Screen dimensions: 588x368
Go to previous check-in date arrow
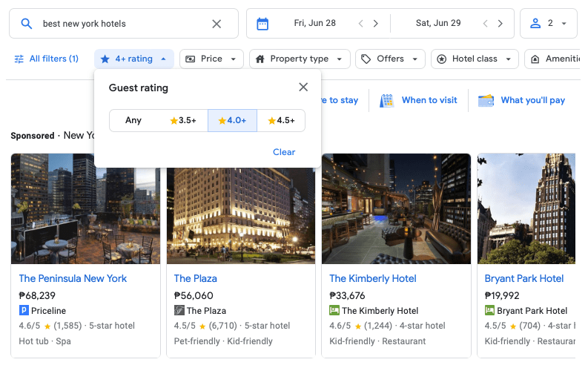(361, 24)
